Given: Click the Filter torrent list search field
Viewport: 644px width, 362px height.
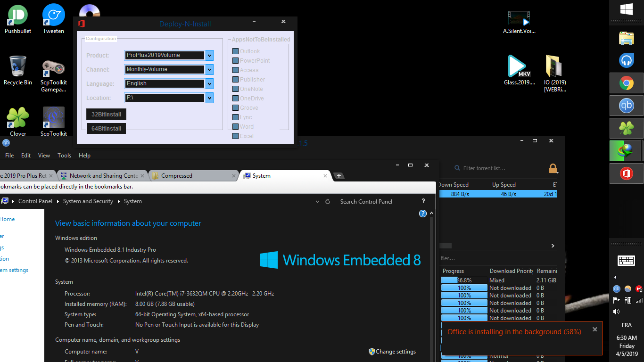Looking at the screenshot, I should (x=500, y=168).
